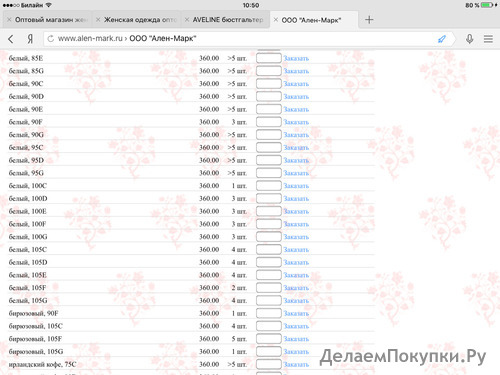Click the www.alen-mark.ru address field

(x=248, y=39)
